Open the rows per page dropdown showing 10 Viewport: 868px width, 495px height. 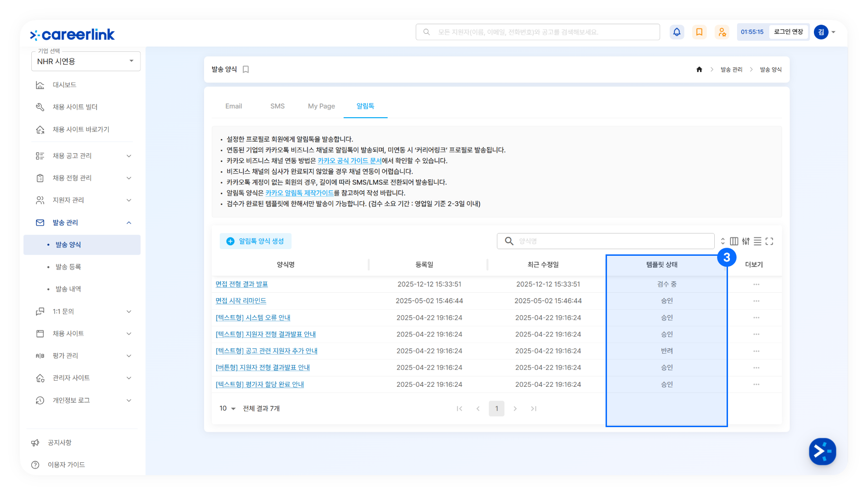pyautogui.click(x=227, y=409)
